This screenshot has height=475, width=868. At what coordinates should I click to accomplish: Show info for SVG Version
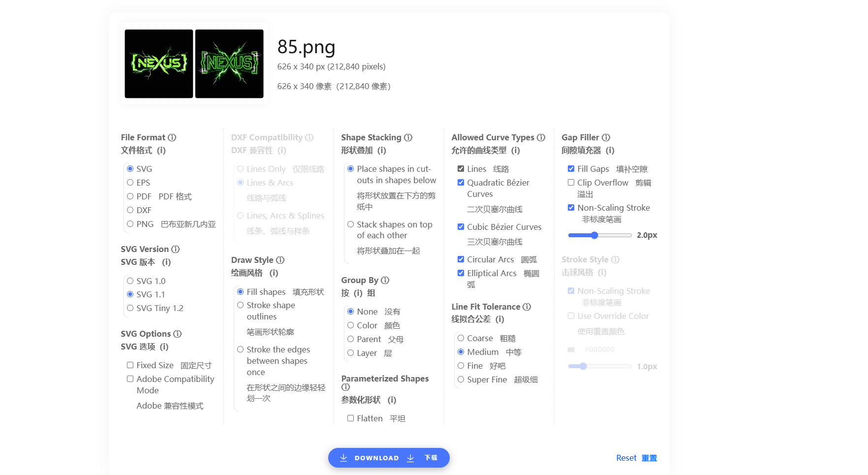click(175, 250)
